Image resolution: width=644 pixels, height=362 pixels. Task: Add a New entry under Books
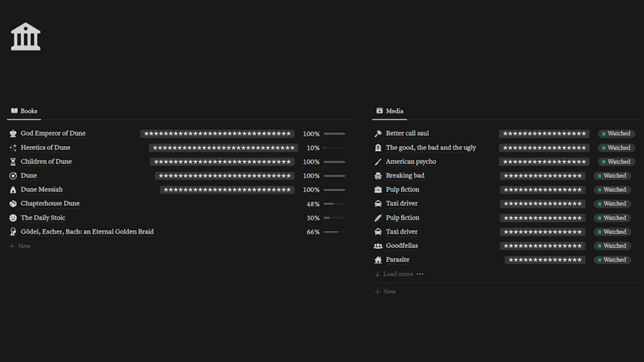point(24,246)
